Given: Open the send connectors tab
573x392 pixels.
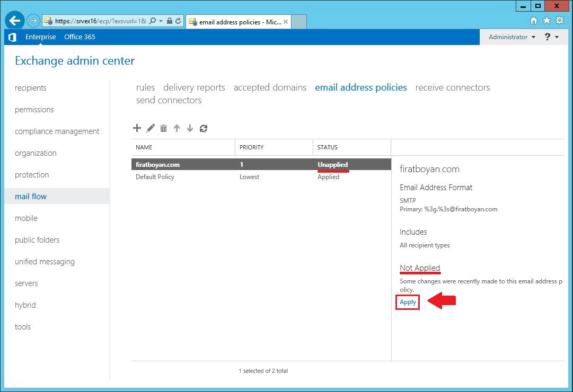Looking at the screenshot, I should 169,100.
